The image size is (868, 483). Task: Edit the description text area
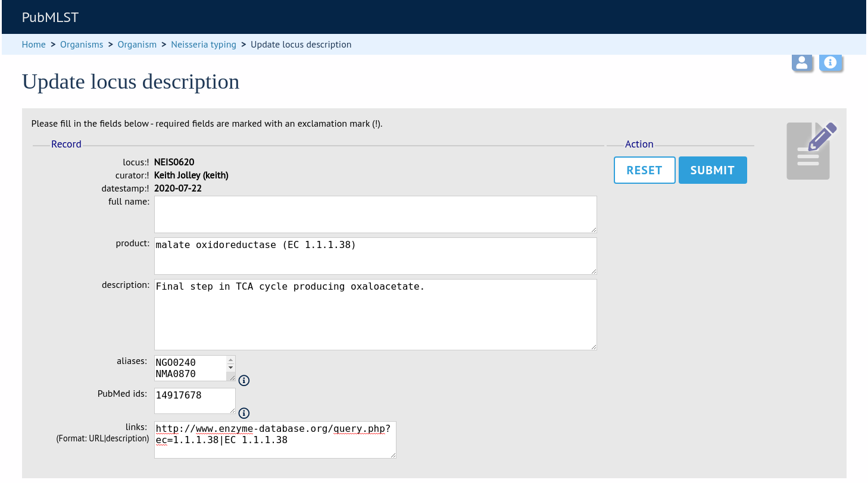(376, 315)
